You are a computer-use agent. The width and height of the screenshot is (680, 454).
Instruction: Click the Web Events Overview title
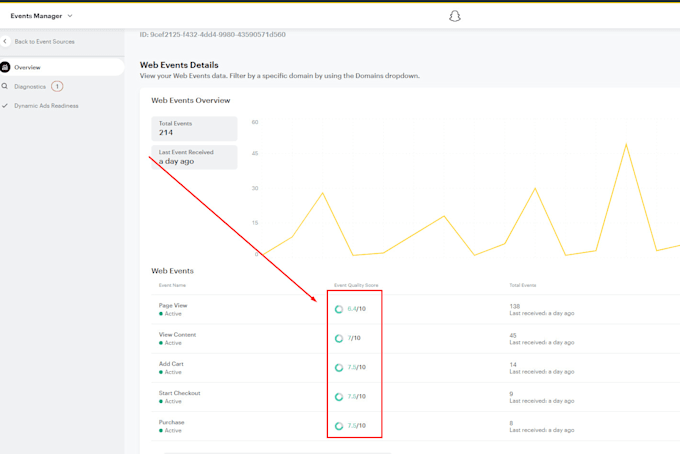190,100
